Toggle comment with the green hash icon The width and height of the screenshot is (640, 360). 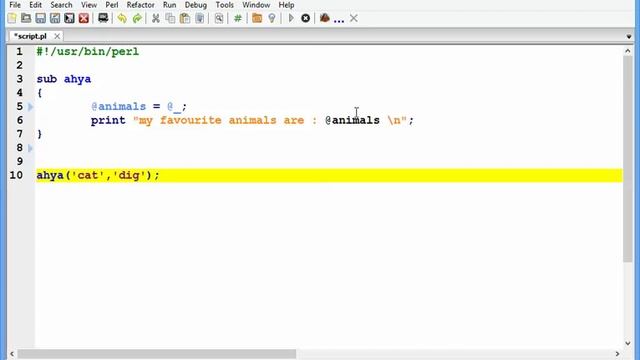pos(238,18)
